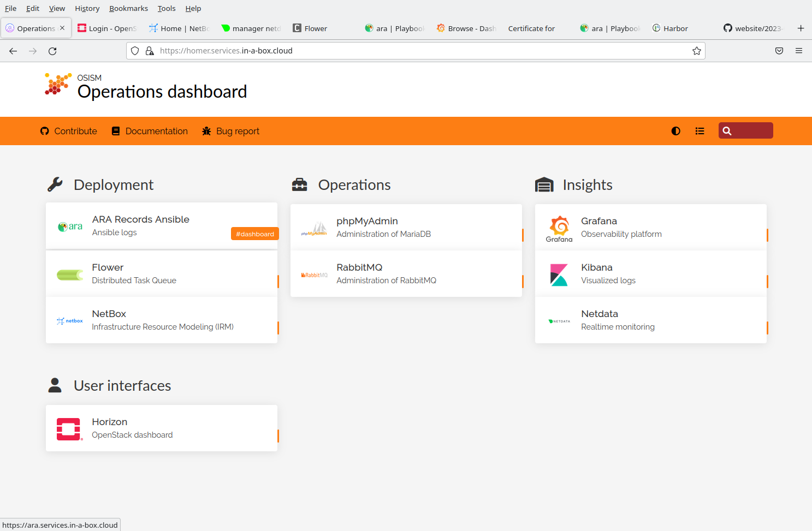Open the Netdata realtime monitoring card
This screenshot has width=812, height=531.
(650, 320)
